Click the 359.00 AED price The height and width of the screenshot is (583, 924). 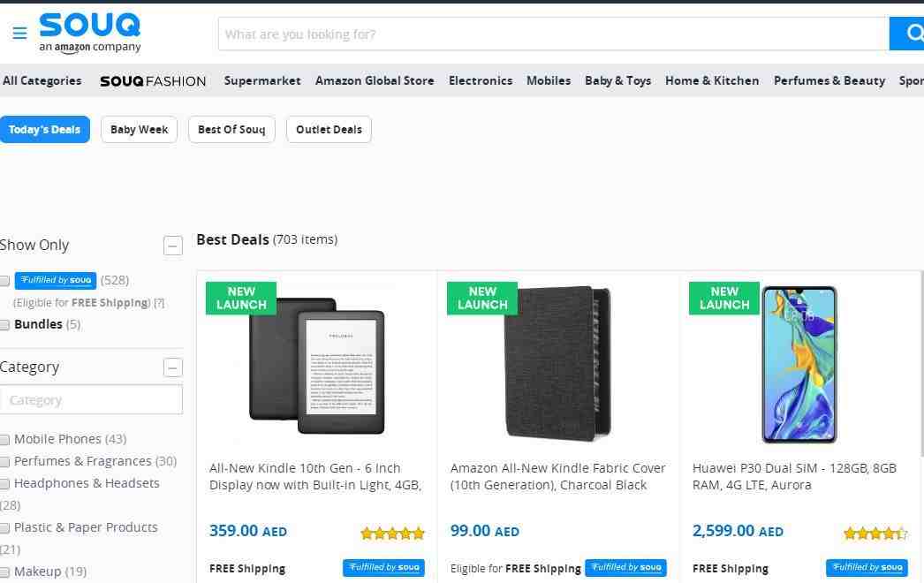(x=248, y=531)
